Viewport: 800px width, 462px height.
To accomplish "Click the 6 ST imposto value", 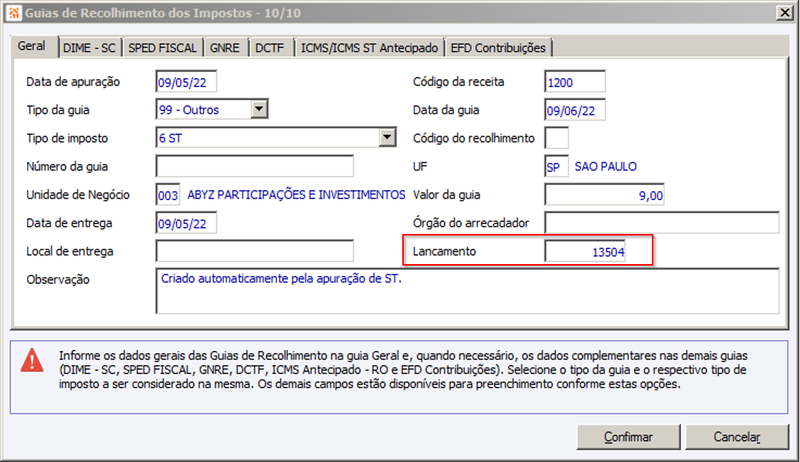I will [170, 138].
